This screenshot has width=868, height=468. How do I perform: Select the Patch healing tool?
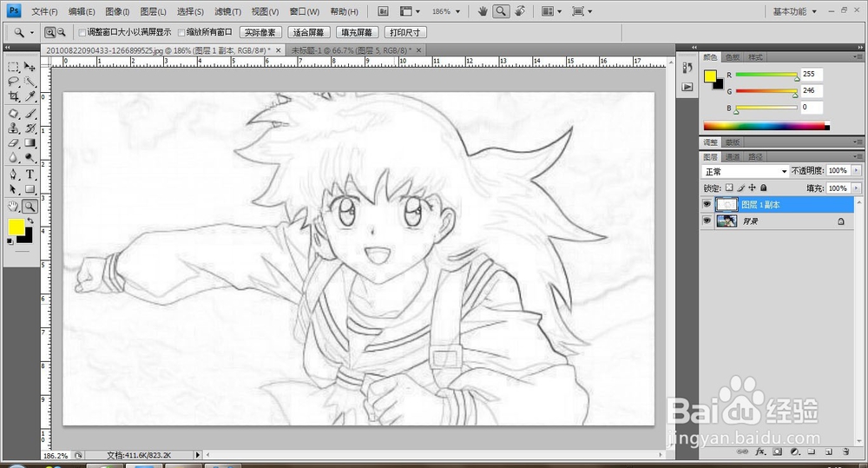[13, 114]
